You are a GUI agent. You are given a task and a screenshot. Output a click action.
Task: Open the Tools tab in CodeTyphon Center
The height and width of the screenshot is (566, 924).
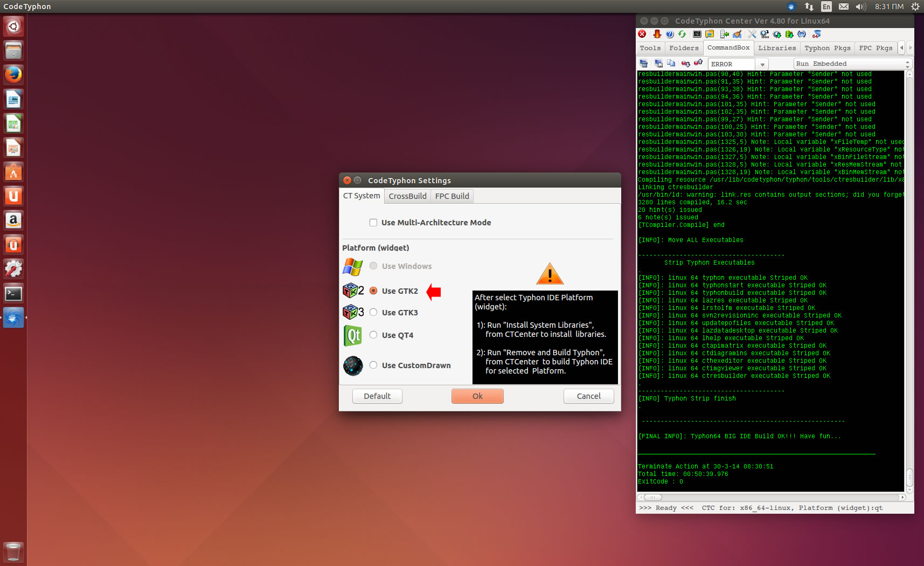650,48
